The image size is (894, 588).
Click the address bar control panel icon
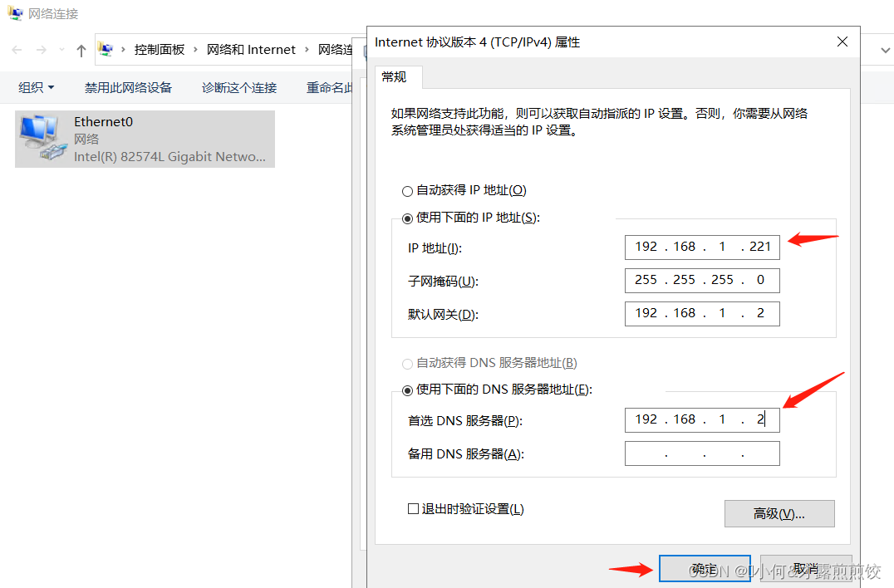pyautogui.click(x=106, y=50)
